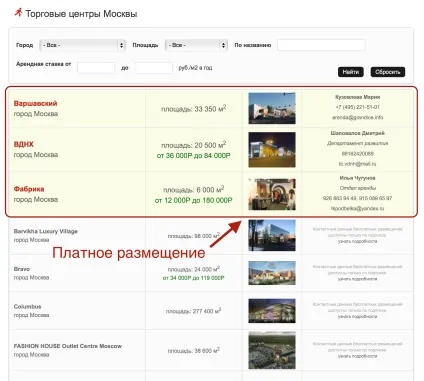Click the от 12 000Р до 180 000Р price

pyautogui.click(x=194, y=200)
